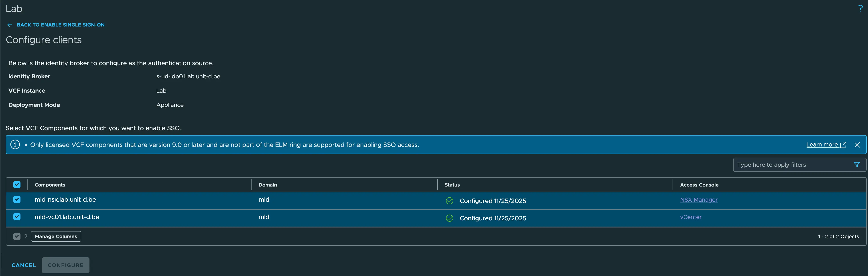The height and width of the screenshot is (276, 868).
Task: Uncheck the mld-vc01.lab.unit-d.be row checkbox
Action: pyautogui.click(x=17, y=217)
